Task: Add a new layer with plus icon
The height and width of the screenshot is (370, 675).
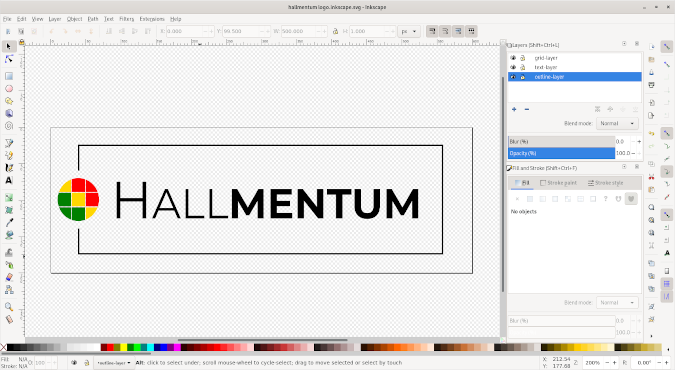Action: (x=514, y=109)
